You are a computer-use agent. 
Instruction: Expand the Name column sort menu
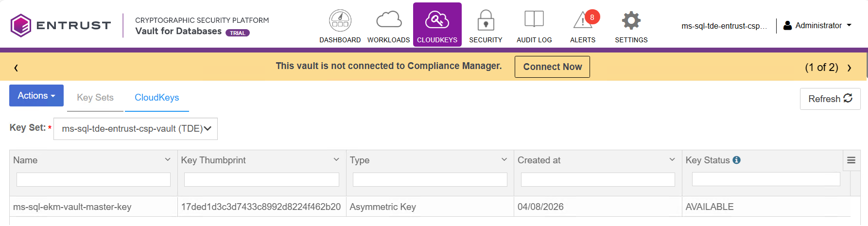(168, 159)
